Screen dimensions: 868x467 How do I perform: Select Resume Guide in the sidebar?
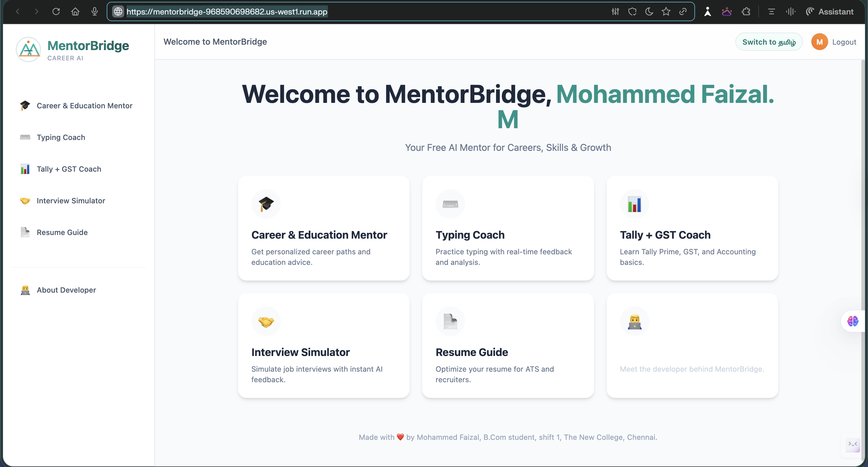click(x=62, y=232)
